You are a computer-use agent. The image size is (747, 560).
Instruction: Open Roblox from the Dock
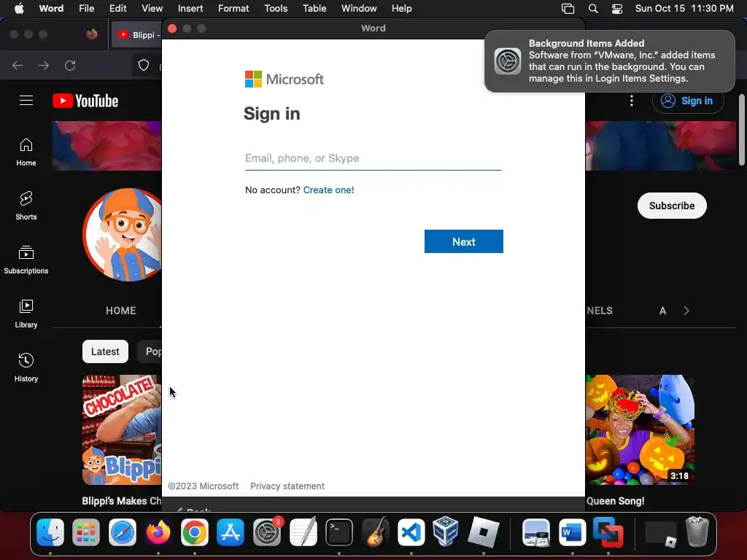coord(483,532)
